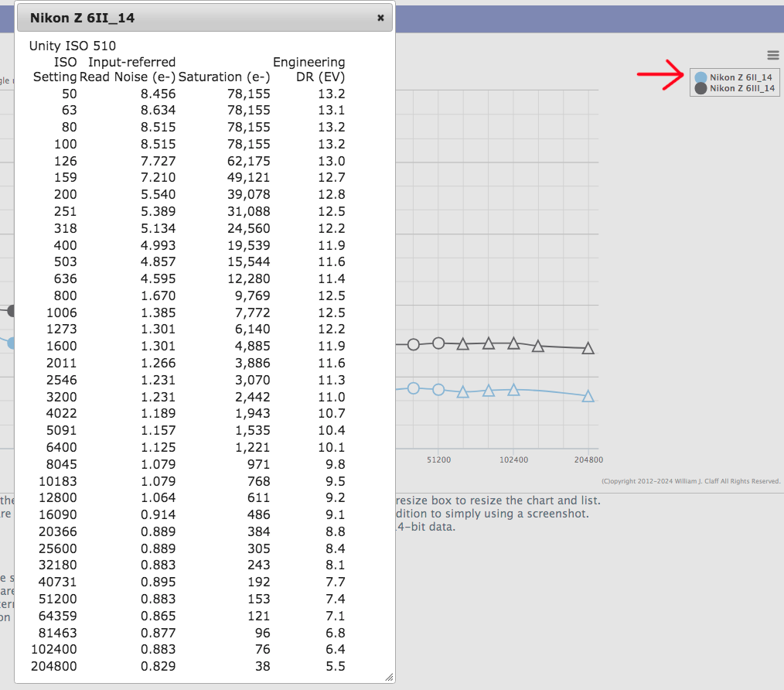Image resolution: width=784 pixels, height=690 pixels.
Task: Select blue open circle point at 51200
Action: click(438, 389)
